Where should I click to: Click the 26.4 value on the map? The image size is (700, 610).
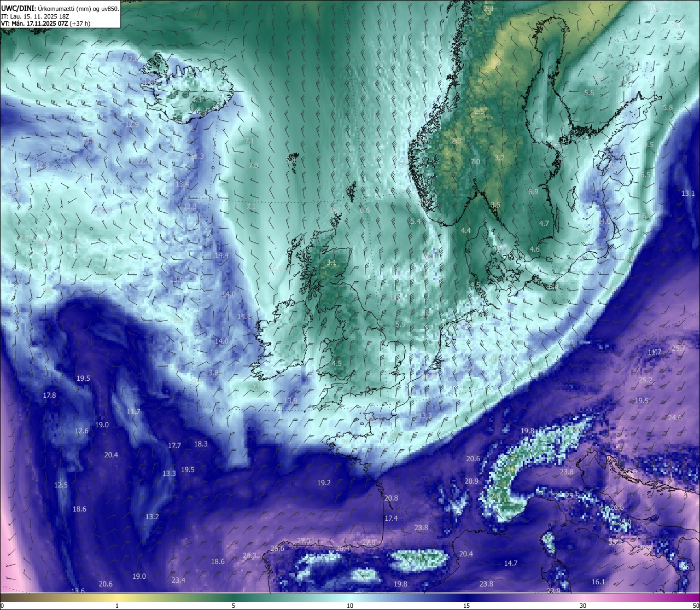point(342,548)
